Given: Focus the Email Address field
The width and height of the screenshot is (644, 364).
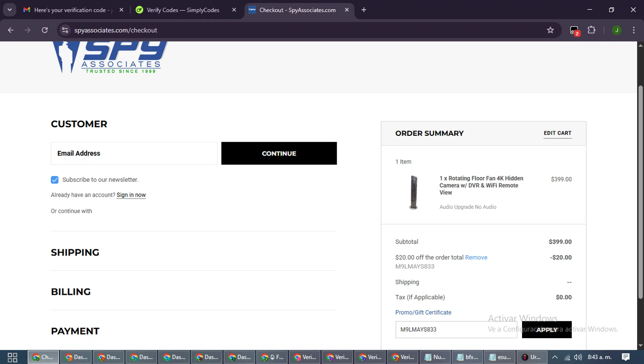Looking at the screenshot, I should [x=134, y=153].
